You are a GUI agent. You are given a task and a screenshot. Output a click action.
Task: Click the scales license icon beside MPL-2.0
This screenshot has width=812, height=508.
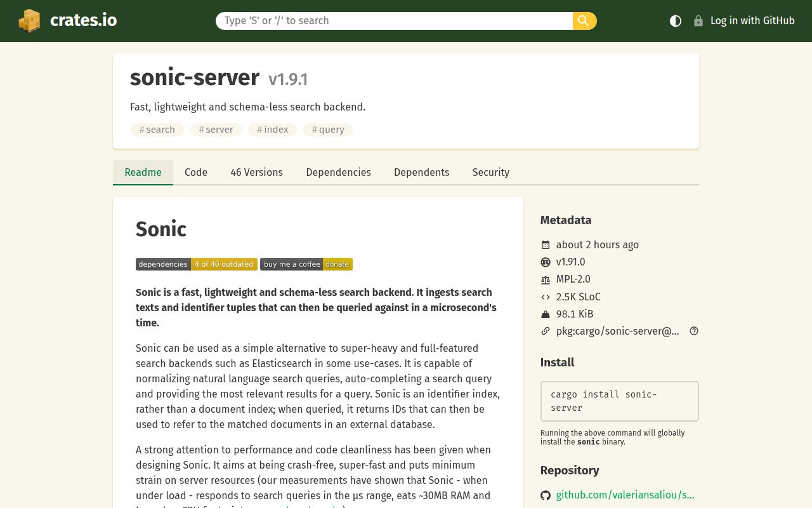[546, 279]
